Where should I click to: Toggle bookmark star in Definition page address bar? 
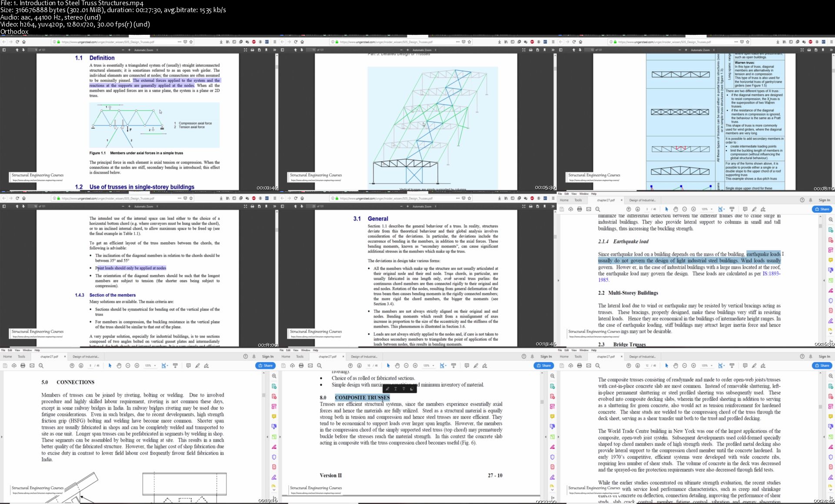pos(191,42)
